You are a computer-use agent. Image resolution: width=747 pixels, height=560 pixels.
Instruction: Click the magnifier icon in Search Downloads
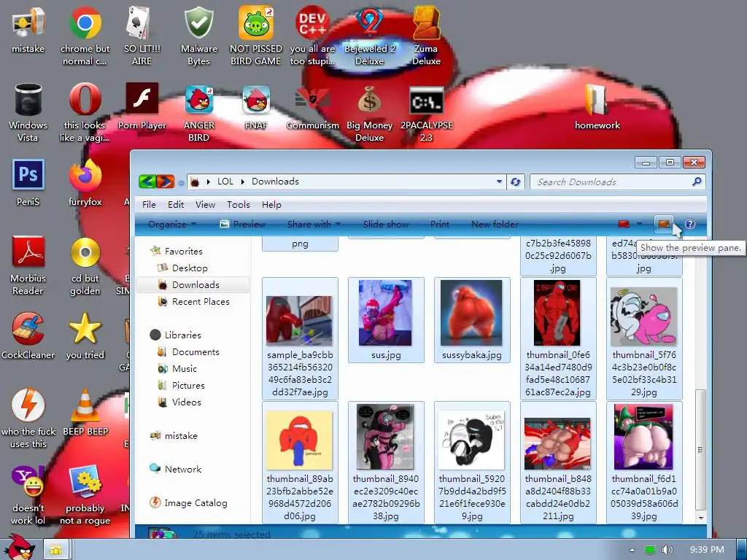click(697, 182)
